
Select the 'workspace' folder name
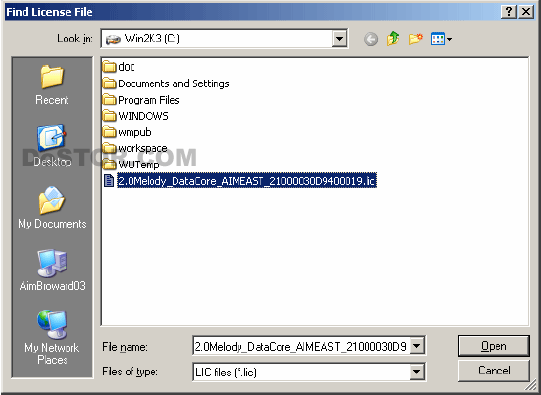tap(143, 148)
